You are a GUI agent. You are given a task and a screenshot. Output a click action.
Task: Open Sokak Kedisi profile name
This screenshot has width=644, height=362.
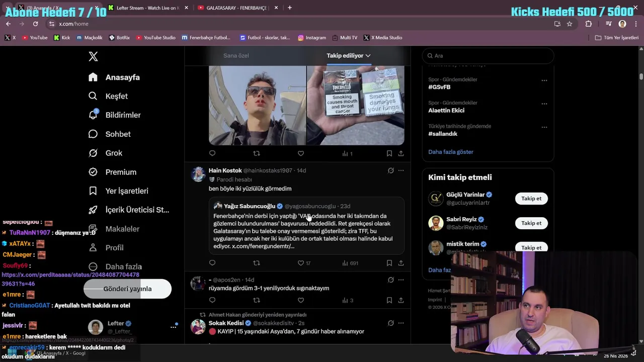coord(226,323)
